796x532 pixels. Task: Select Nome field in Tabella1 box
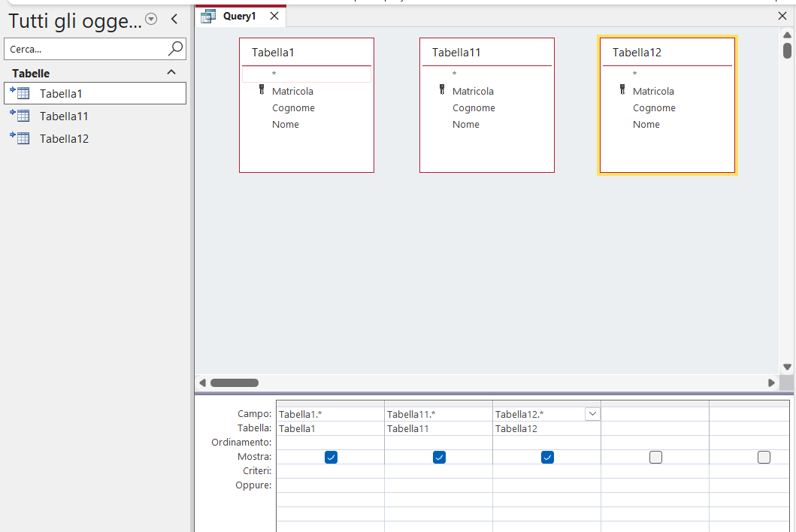286,125
